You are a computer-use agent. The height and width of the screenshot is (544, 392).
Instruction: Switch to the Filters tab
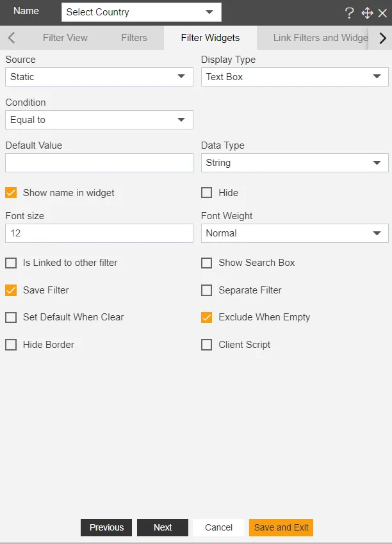pyautogui.click(x=134, y=38)
